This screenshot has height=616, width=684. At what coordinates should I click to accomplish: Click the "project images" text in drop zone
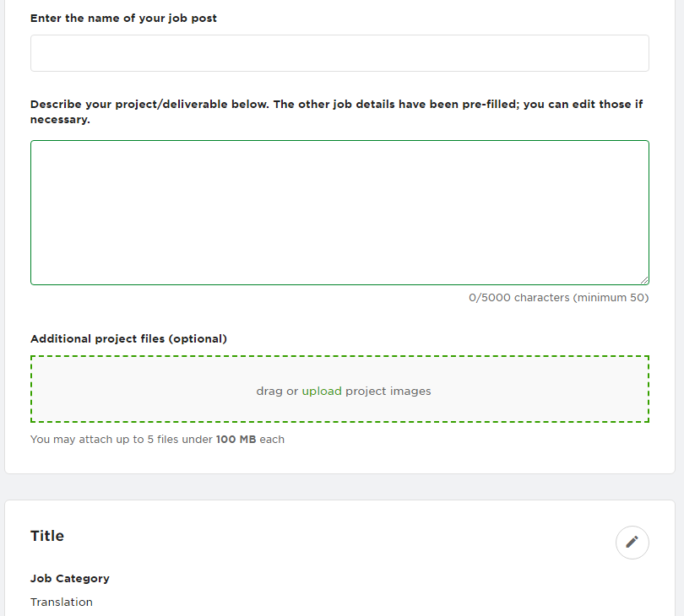(388, 392)
